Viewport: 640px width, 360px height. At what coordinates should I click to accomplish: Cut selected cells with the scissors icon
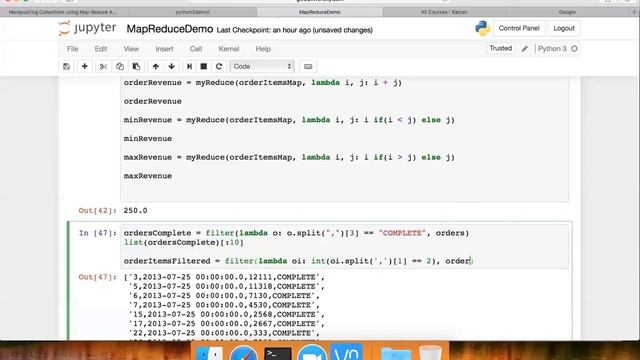pos(103,67)
